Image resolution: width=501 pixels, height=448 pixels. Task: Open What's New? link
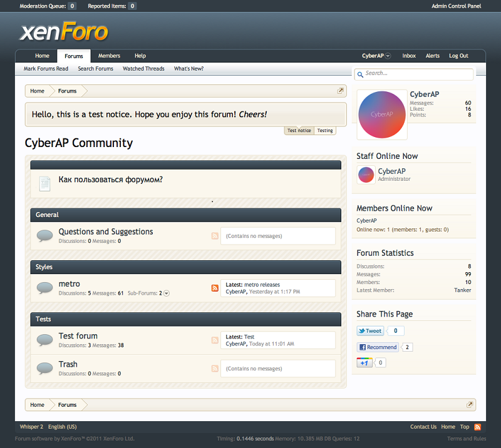click(189, 69)
